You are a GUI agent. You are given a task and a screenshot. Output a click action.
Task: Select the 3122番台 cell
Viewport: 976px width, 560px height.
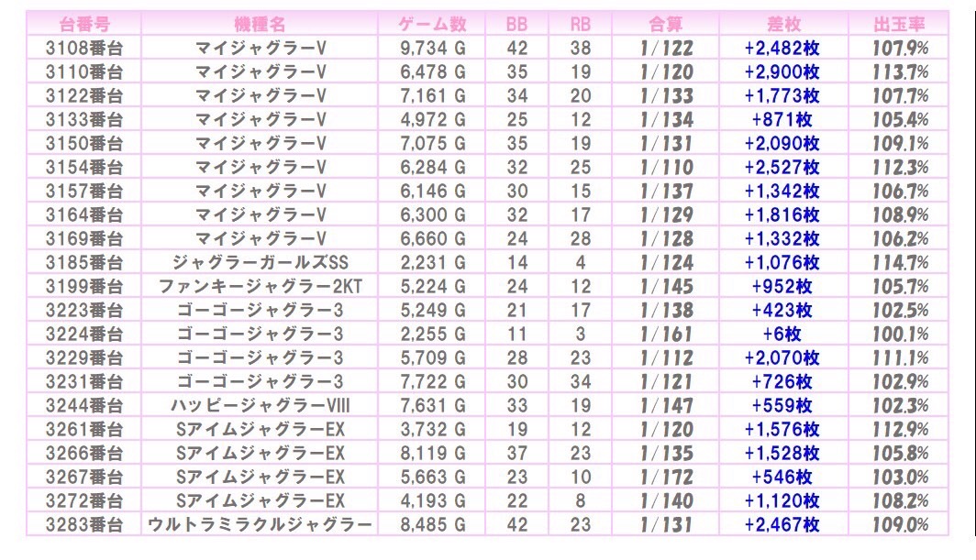(84, 96)
